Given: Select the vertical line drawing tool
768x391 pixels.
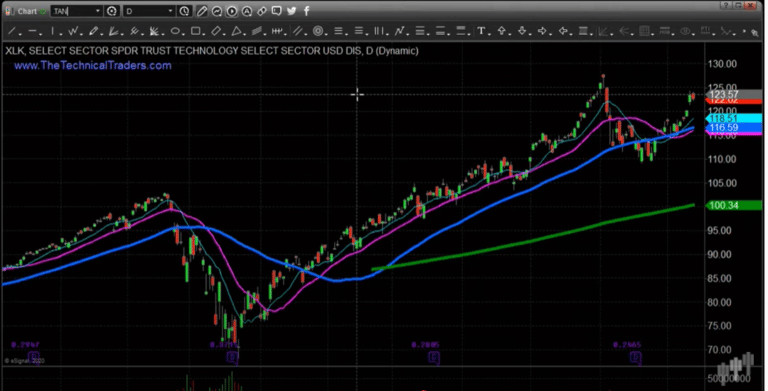Looking at the screenshot, I should 52,31.
